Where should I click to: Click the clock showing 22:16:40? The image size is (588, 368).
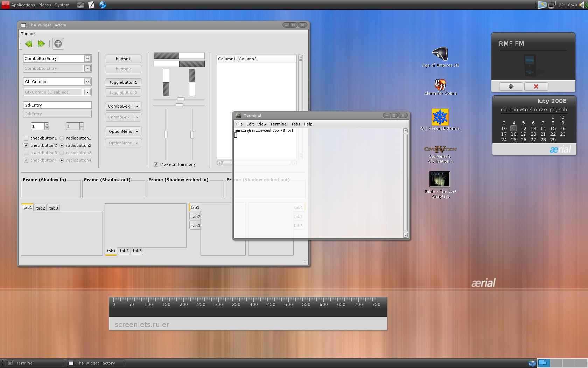coord(568,5)
